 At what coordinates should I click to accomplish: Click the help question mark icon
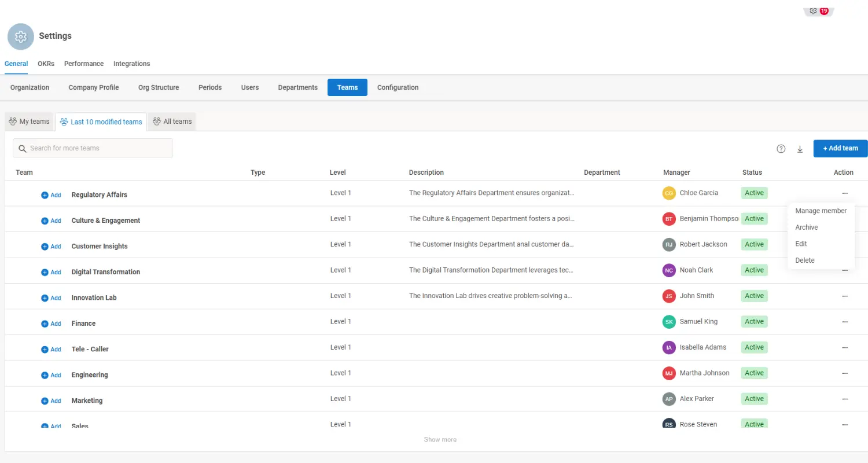781,149
